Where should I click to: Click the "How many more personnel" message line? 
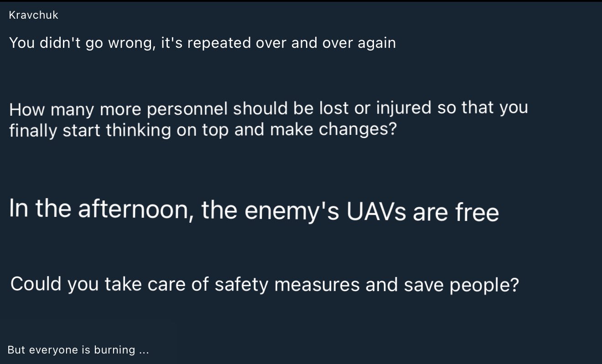point(268,109)
